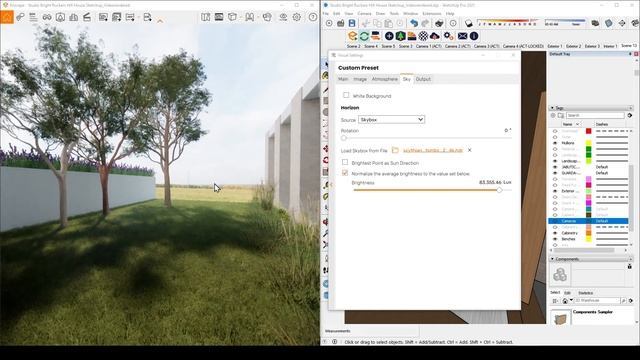Collapse the Tags panel
The image size is (640, 360).
click(x=552, y=108)
